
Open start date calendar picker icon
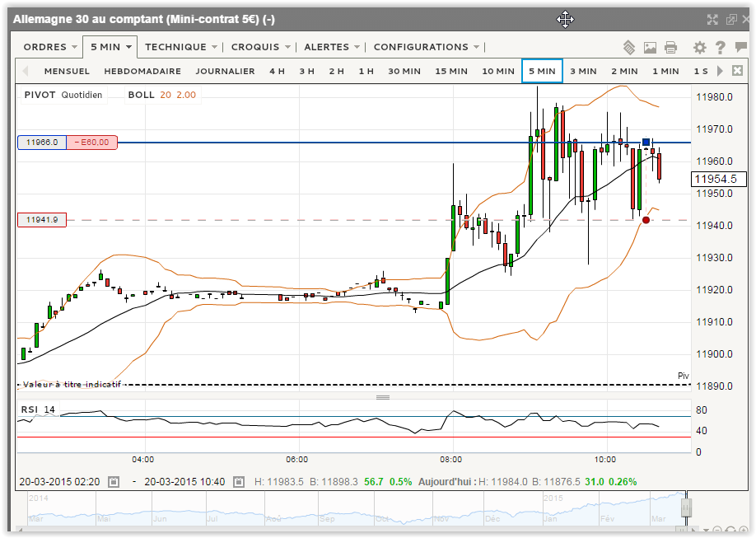pyautogui.click(x=114, y=481)
